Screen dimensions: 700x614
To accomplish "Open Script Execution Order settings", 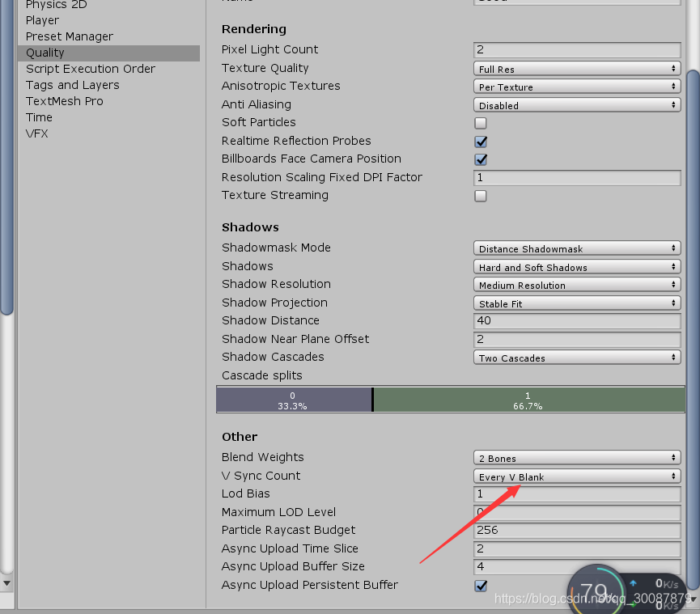I will (91, 69).
